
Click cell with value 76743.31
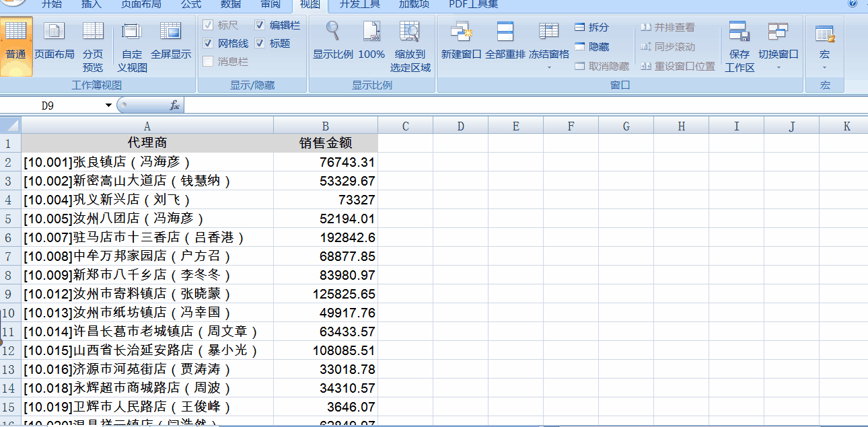coord(326,162)
